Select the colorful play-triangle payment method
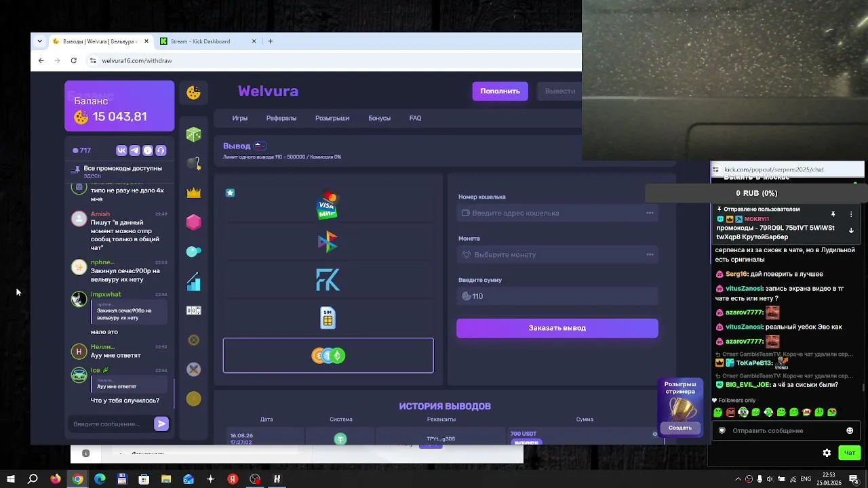This screenshot has width=868, height=488. point(328,242)
